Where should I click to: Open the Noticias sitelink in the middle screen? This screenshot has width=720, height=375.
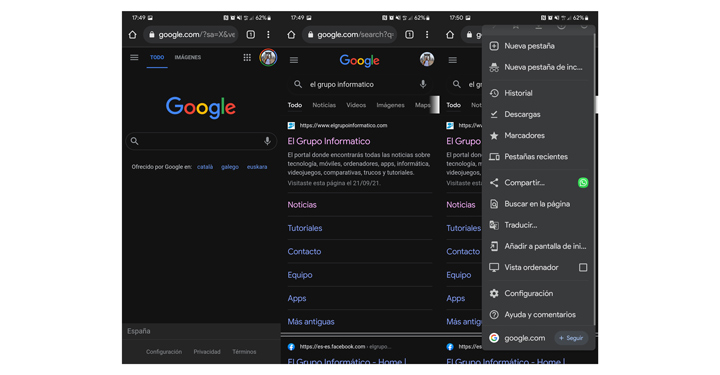[x=302, y=205]
